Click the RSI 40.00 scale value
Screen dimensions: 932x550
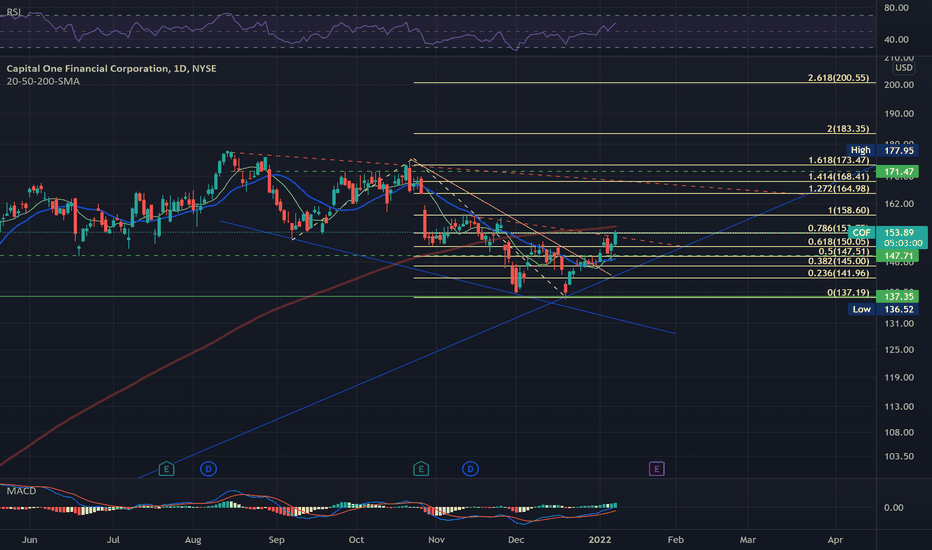[896, 40]
